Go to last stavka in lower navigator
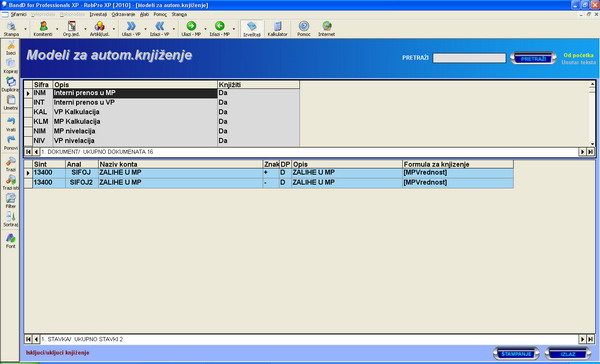600x364 pixels. 590,339
